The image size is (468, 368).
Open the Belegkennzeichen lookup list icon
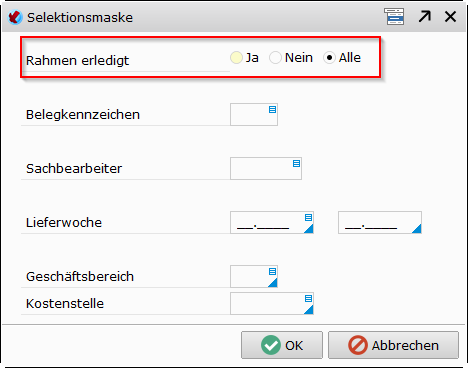272,110
